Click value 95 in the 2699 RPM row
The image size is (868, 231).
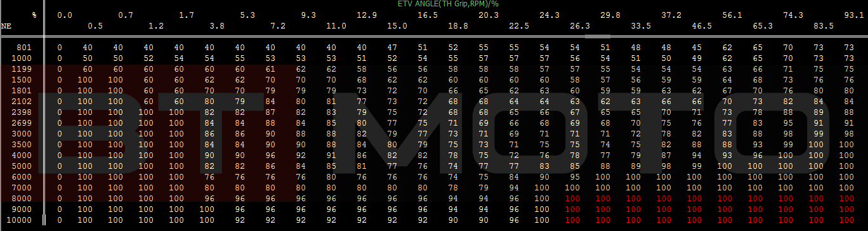[x=788, y=122]
